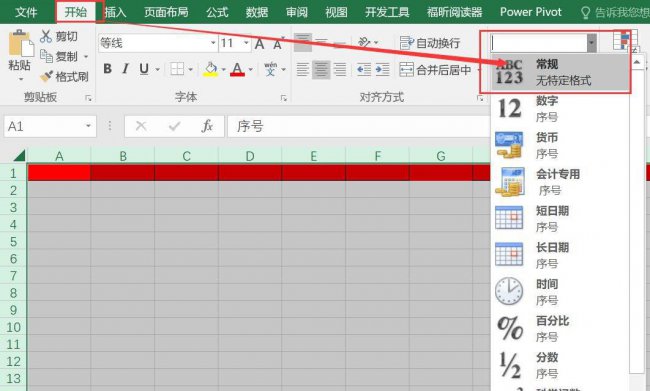Screen dimensions: 650x391
Task: Open the underline style dropdown arrow
Action: pyautogui.click(x=158, y=69)
